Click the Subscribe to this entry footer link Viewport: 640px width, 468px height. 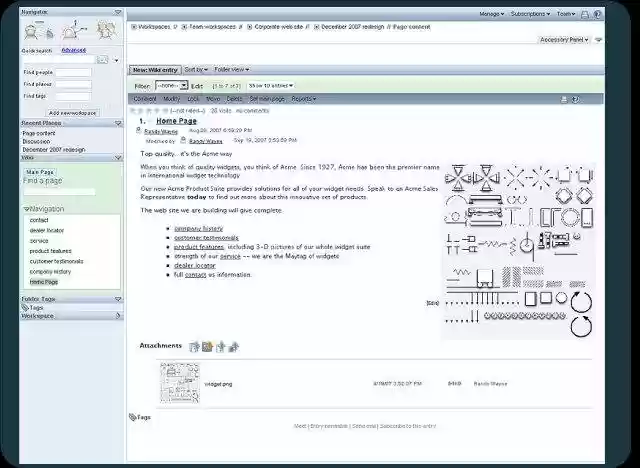click(x=408, y=426)
